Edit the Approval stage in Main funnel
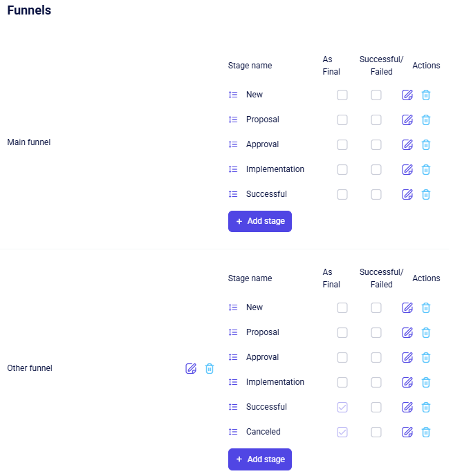 [407, 145]
